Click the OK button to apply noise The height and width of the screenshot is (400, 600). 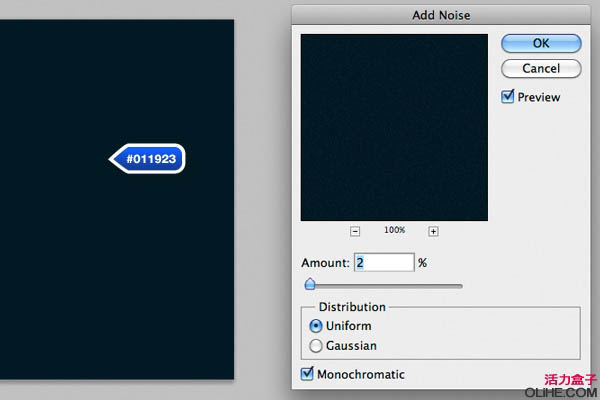point(540,43)
